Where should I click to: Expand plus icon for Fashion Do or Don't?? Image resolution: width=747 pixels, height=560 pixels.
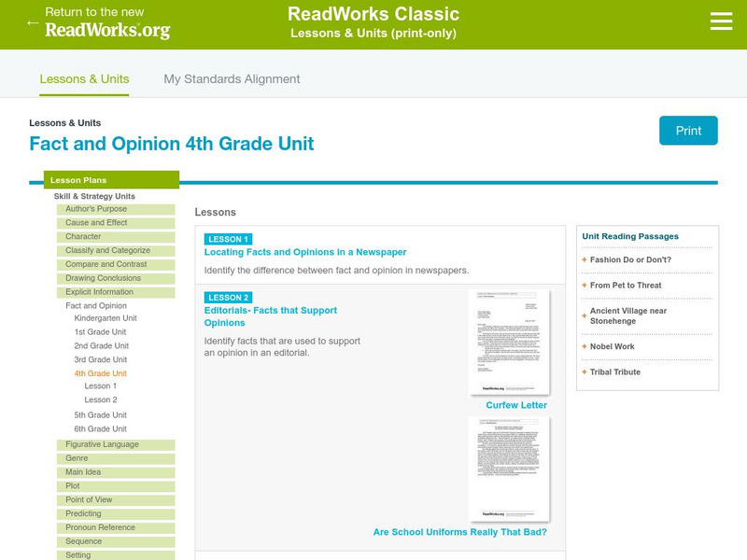(x=585, y=259)
